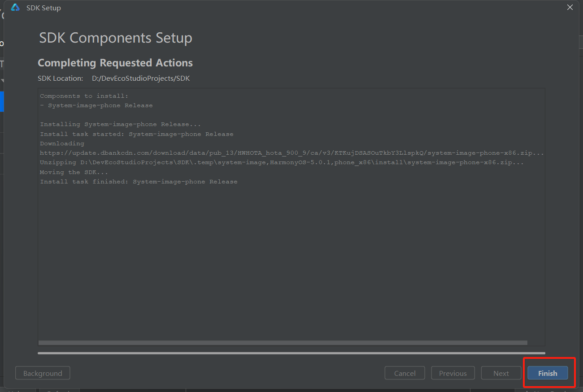Click the "SDK Components Setup" heading
Screen dimensions: 583x392
116,38
